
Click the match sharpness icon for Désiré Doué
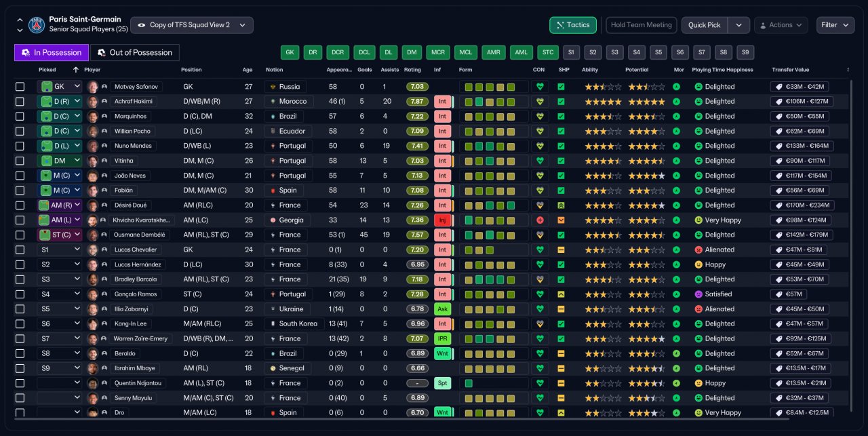[x=561, y=205]
